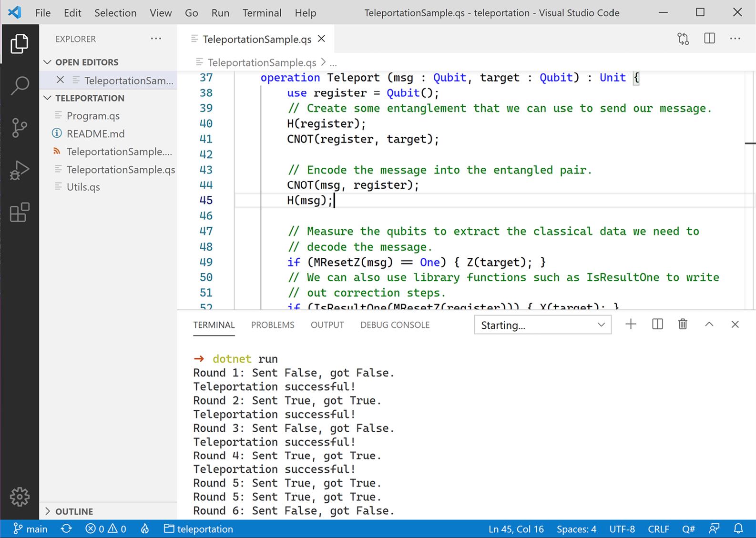Split the editor to the right

click(709, 39)
